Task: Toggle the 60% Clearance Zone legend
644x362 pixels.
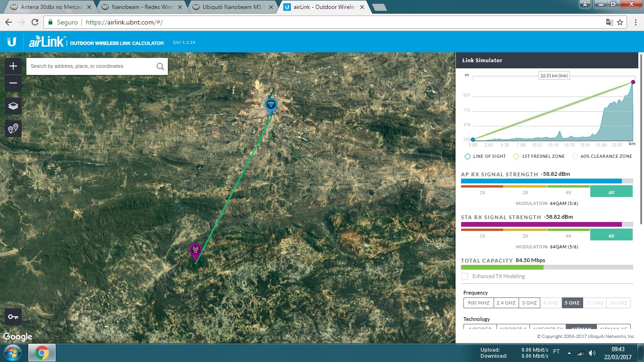Action: click(x=602, y=156)
